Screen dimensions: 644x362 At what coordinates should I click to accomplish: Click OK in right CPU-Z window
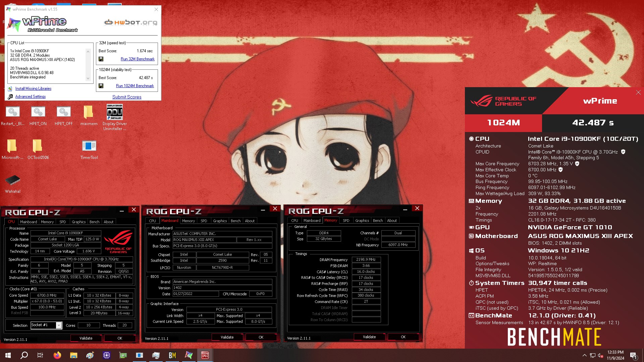(403, 337)
